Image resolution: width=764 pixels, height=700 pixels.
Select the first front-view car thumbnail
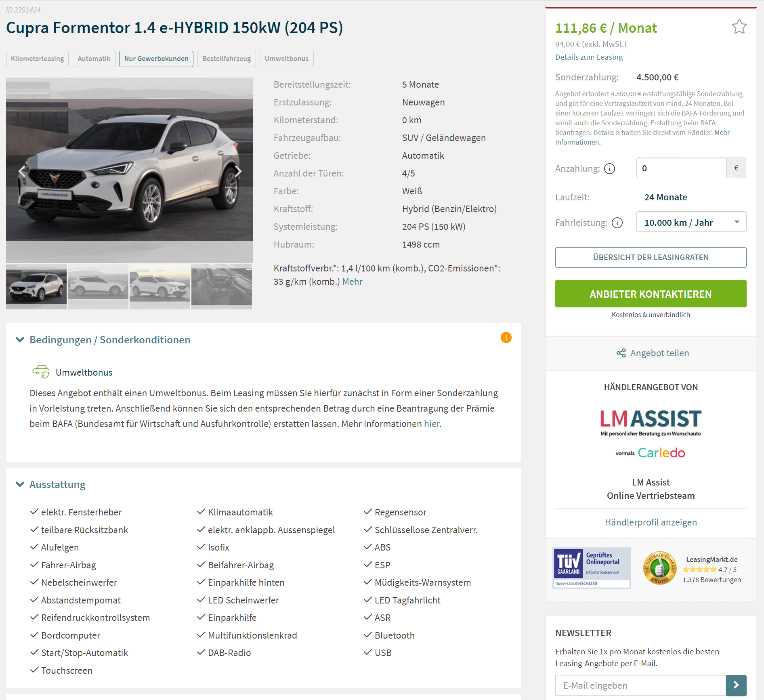tap(36, 286)
